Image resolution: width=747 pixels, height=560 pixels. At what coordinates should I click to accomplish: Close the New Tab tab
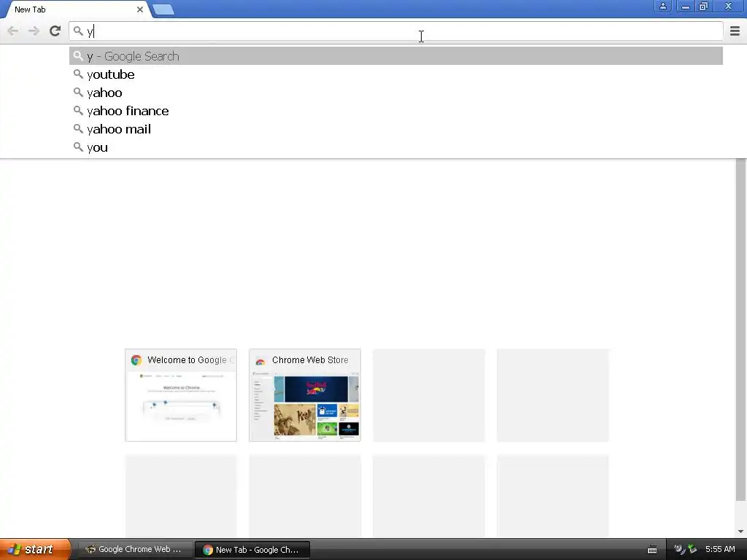coord(140,9)
